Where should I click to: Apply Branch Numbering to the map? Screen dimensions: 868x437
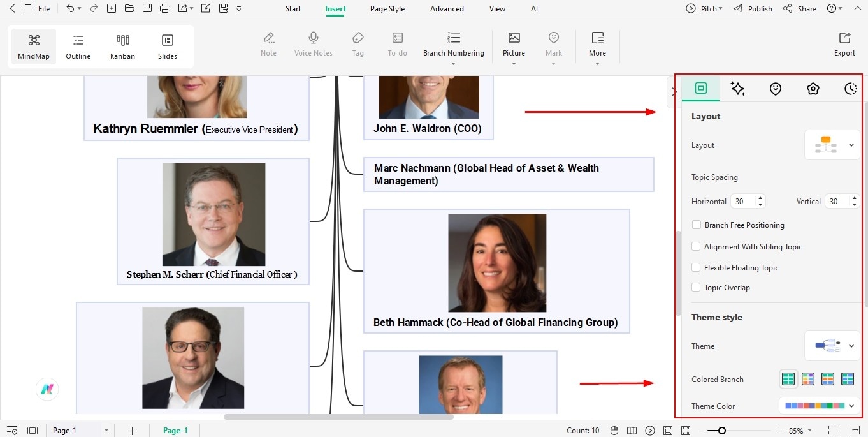(454, 43)
